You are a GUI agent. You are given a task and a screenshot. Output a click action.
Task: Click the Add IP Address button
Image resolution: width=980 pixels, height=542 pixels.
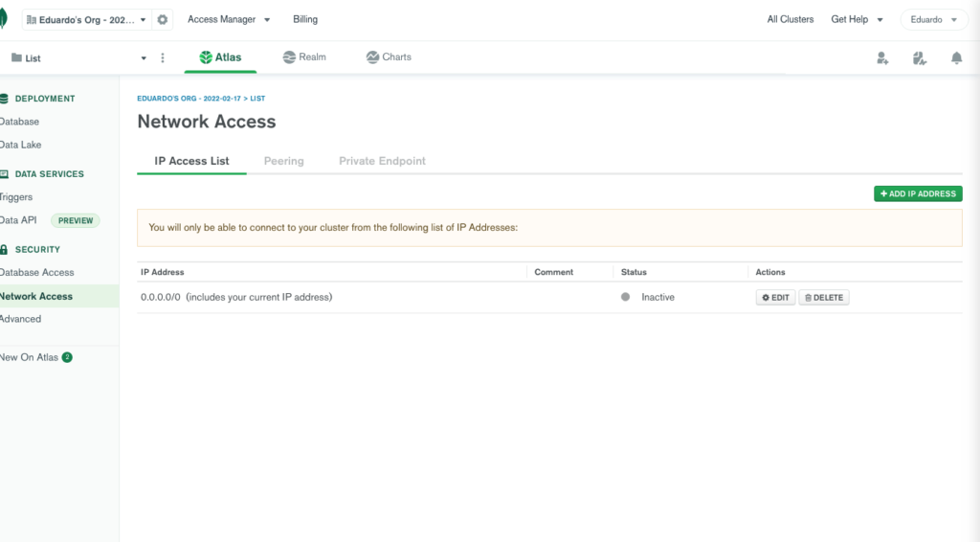coord(918,193)
